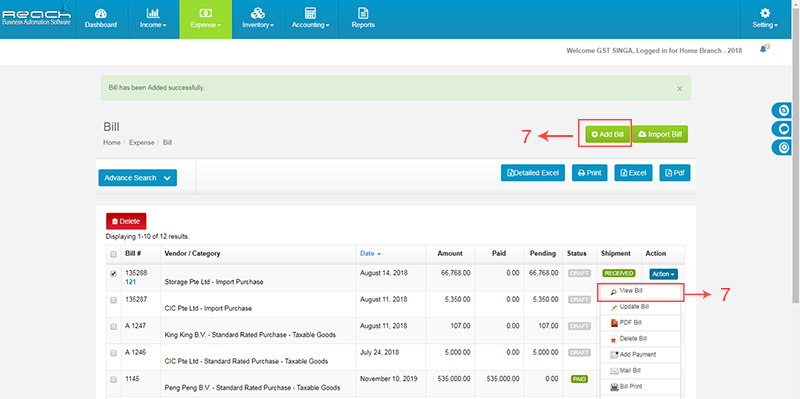This screenshot has height=399, width=800.
Task: Click the date November 10, 2019
Action: point(389,380)
